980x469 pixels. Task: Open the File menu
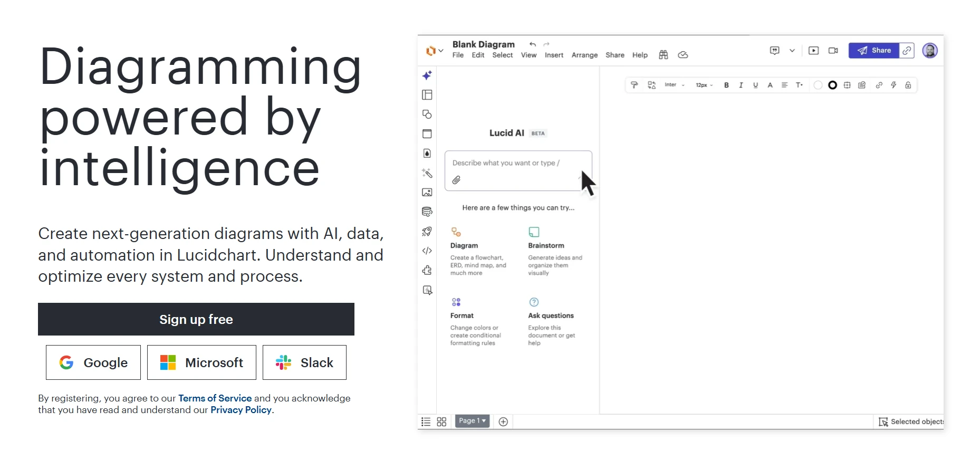pyautogui.click(x=458, y=55)
